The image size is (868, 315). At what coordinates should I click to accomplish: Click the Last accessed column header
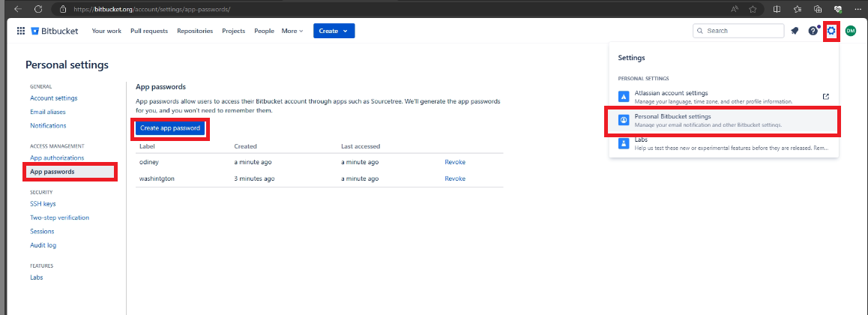pos(361,146)
